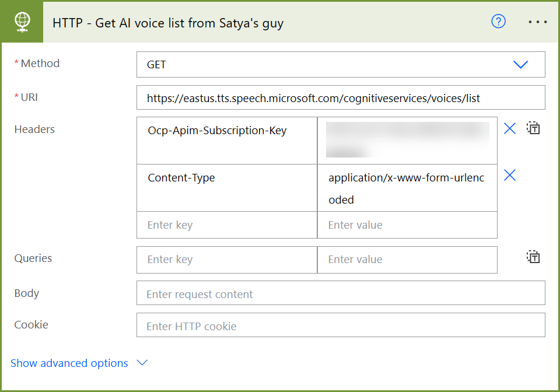Edit the Content-Type header value

coord(407,188)
